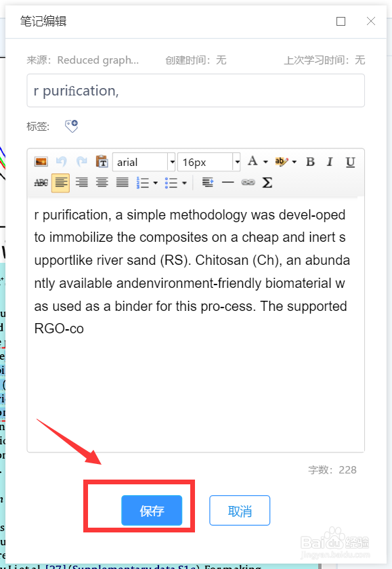This screenshot has height=569, width=392.
Task: Undo the last edit
Action: [x=62, y=161]
